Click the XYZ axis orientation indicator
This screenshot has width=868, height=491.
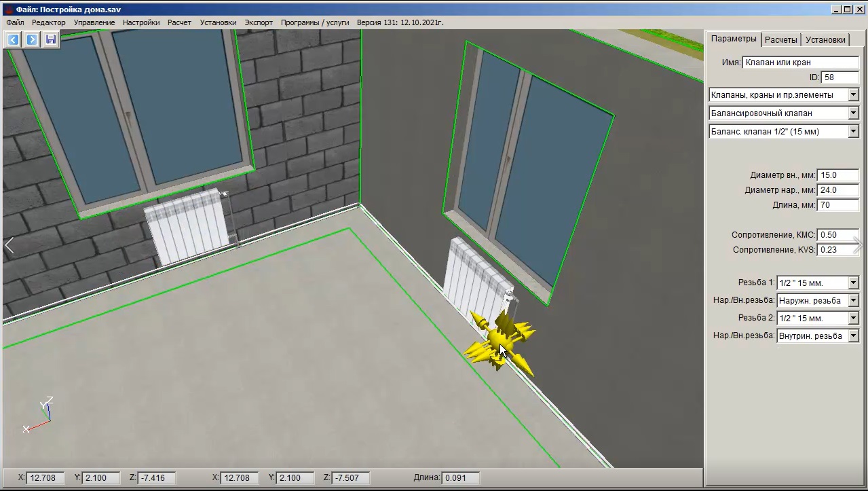pyautogui.click(x=37, y=415)
